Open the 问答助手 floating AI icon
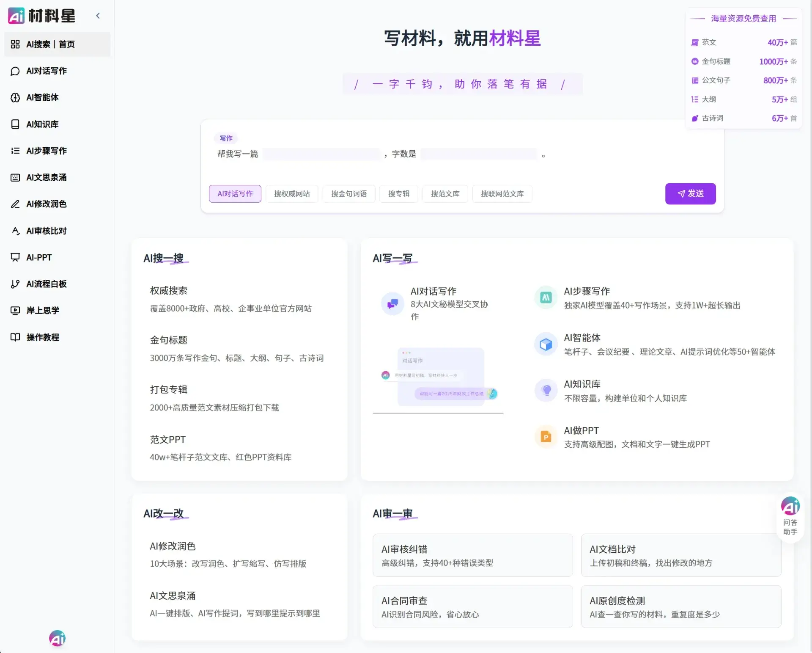This screenshot has height=653, width=812. tap(790, 507)
